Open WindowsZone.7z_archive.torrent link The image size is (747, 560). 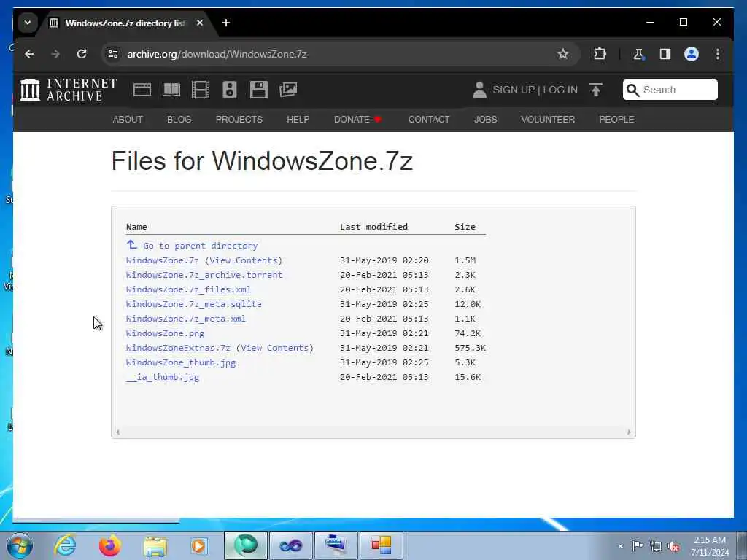coord(204,275)
